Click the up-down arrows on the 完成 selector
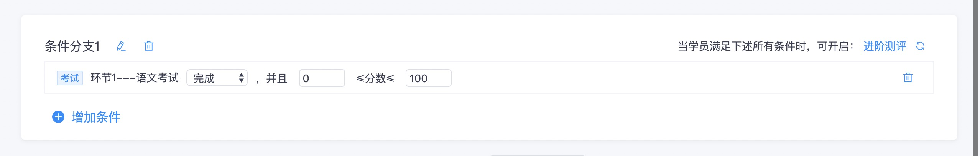This screenshot has height=156, width=980. (241, 78)
